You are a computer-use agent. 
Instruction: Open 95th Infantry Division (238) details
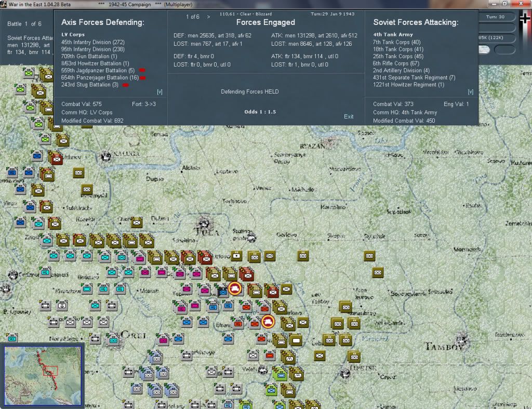[92, 49]
